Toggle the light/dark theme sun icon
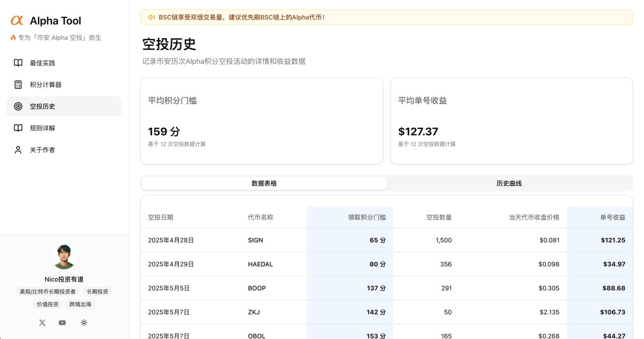 tap(84, 322)
